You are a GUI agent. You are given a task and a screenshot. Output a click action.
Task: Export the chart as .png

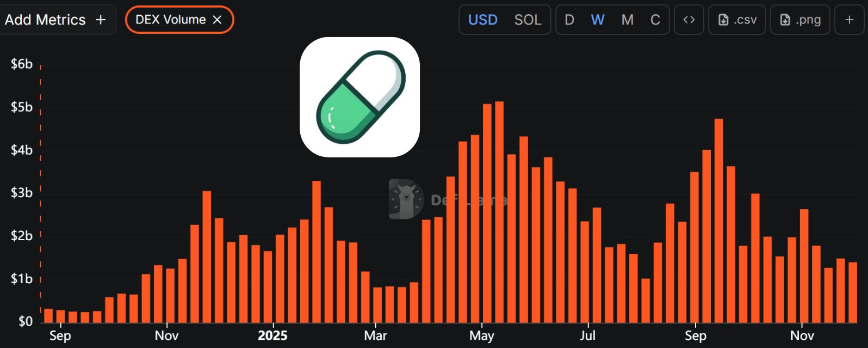(x=799, y=20)
